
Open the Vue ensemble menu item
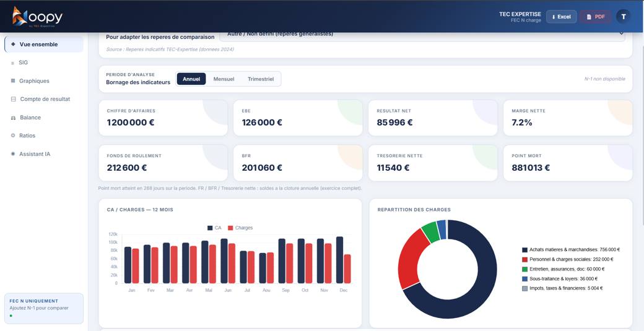pyautogui.click(x=44, y=45)
